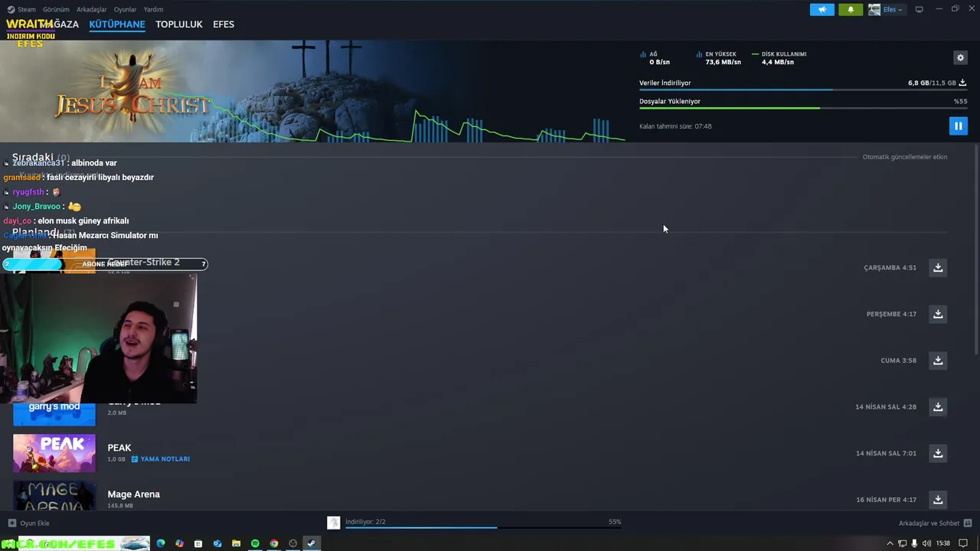980x551 pixels.
Task: Open the Arkadaşlar menu
Action: [91, 9]
